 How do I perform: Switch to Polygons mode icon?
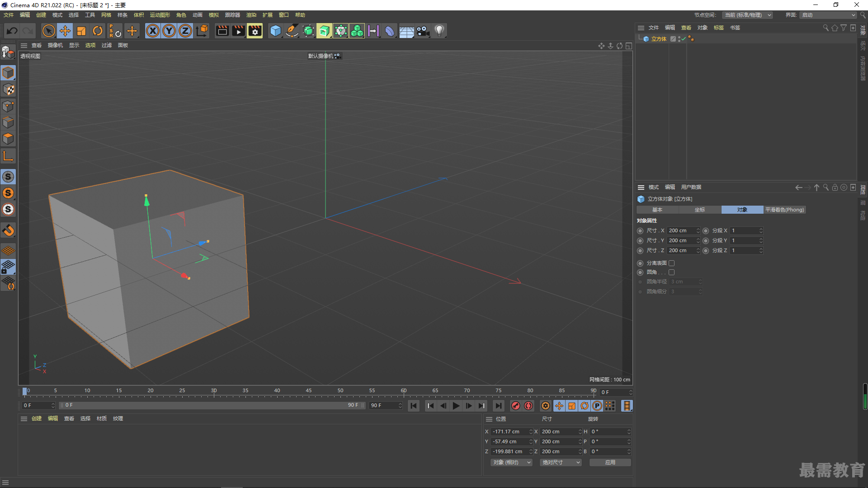(x=9, y=139)
